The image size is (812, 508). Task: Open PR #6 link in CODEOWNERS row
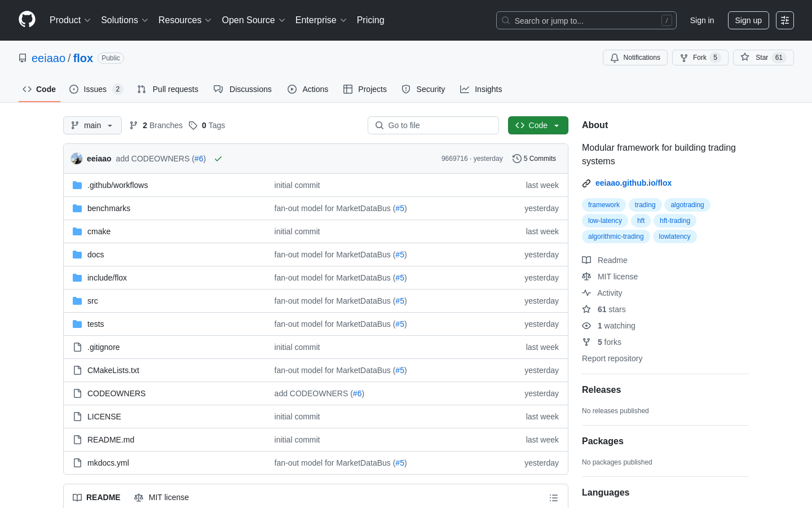click(358, 393)
